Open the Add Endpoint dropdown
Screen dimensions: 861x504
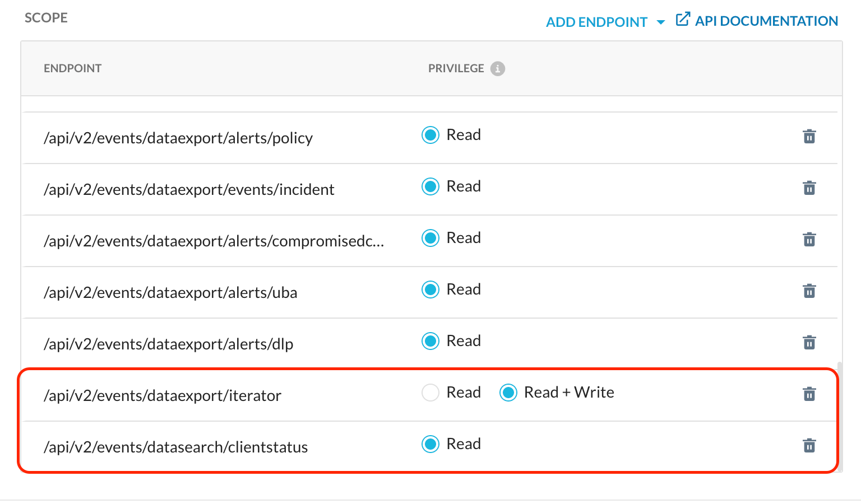(596, 22)
